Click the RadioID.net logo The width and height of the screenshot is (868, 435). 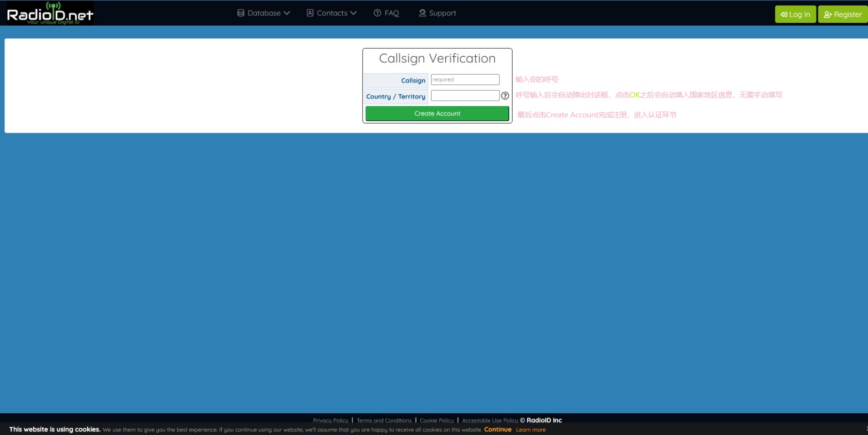[50, 13]
